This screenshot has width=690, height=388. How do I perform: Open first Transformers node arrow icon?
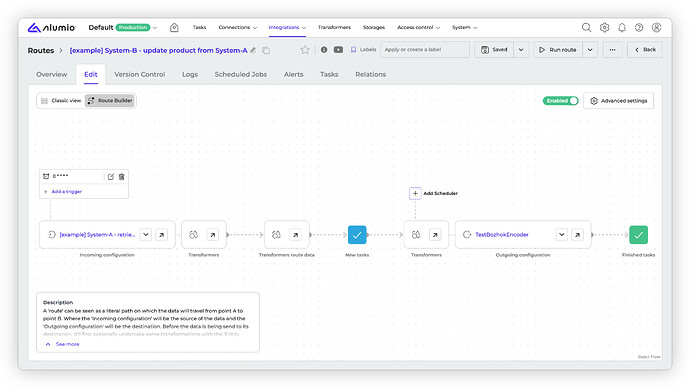tap(213, 234)
